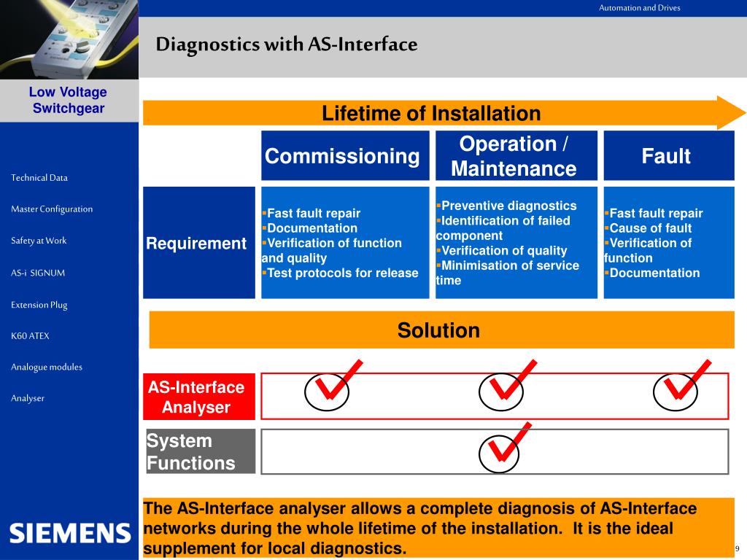
Task: Click the Requirement row label
Action: (198, 243)
